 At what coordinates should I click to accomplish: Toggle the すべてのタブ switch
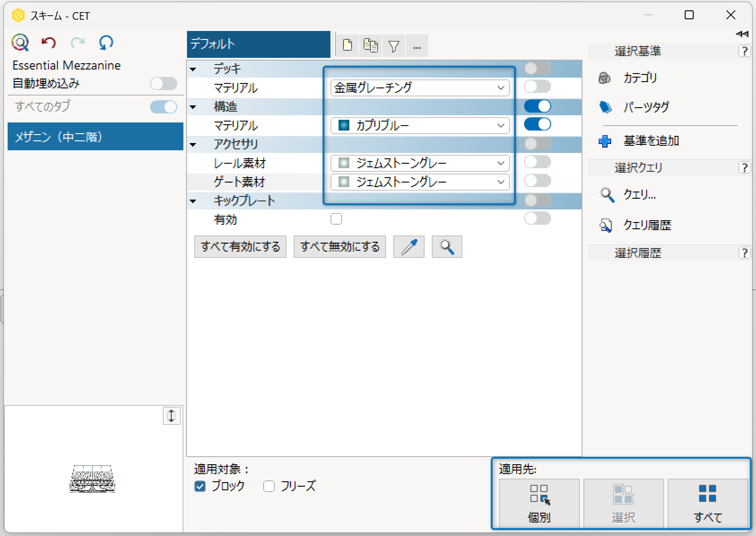coord(164,107)
